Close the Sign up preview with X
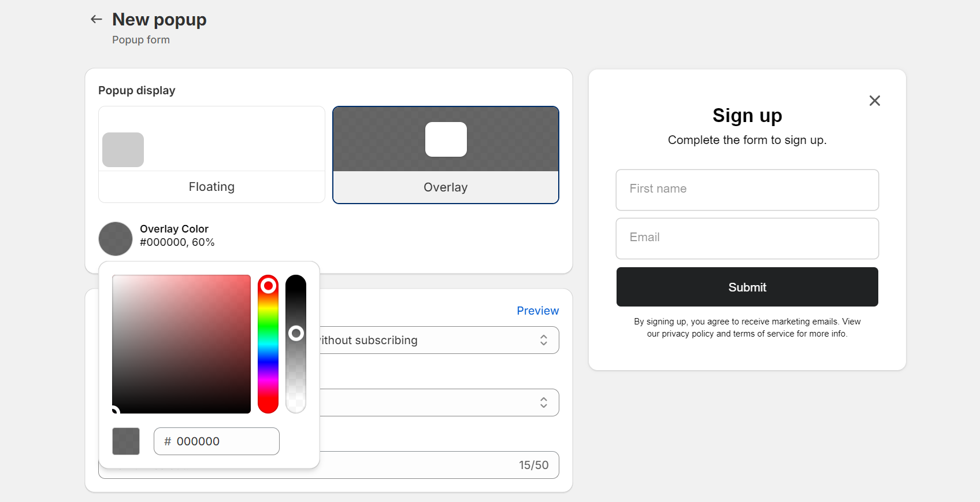Image resolution: width=980 pixels, height=502 pixels. point(874,101)
